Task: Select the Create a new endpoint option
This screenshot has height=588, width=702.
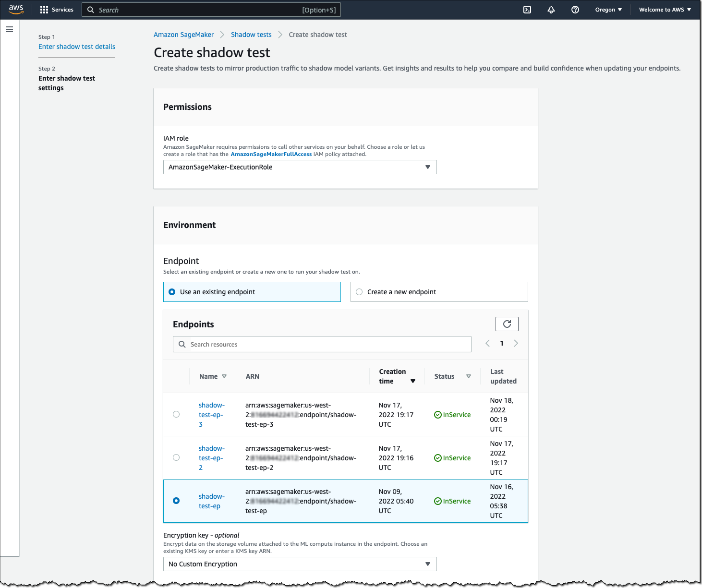Action: point(439,292)
